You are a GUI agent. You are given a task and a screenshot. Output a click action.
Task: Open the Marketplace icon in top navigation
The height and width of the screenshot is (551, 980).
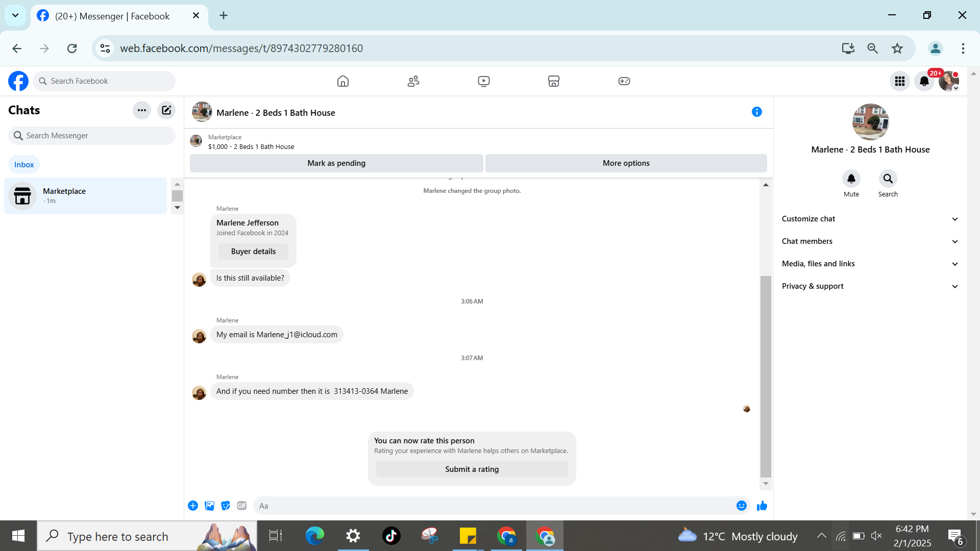tap(553, 81)
